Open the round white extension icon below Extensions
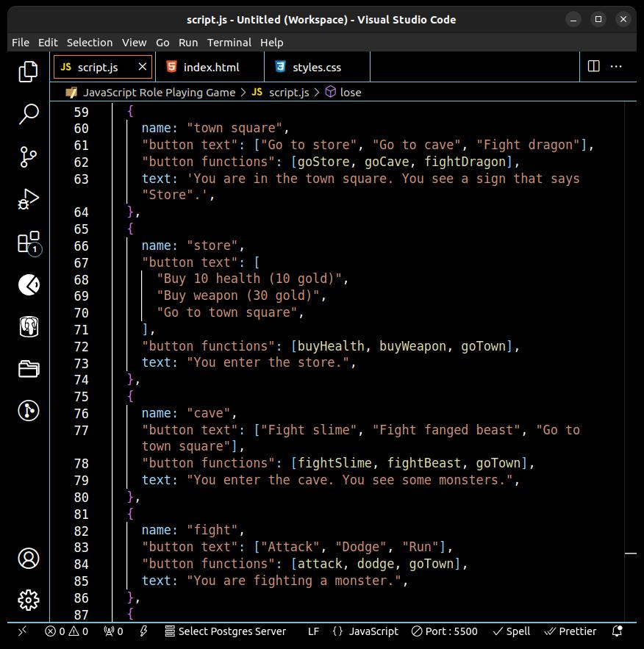Viewport: 644px width, 649px height. pyautogui.click(x=29, y=284)
